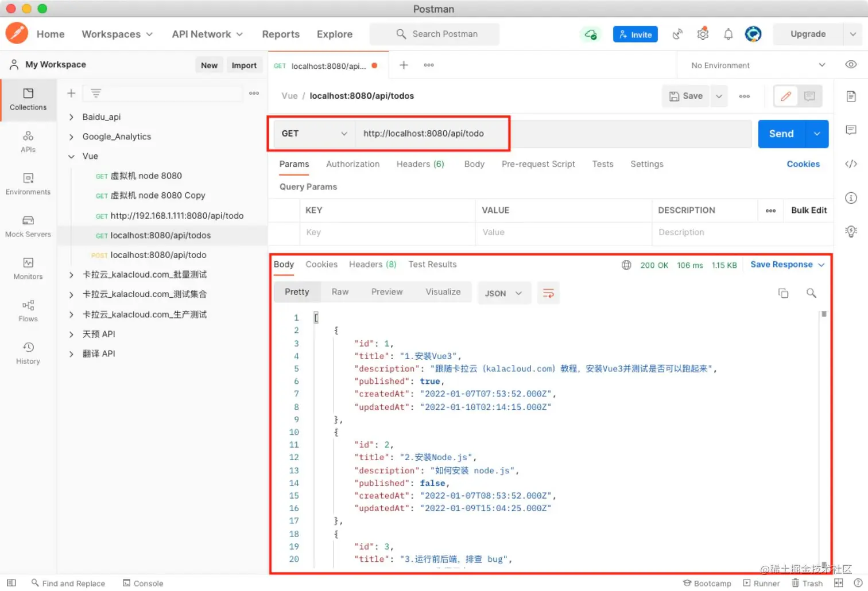Switch to the Authorization tab
868x591 pixels.
[x=352, y=164]
